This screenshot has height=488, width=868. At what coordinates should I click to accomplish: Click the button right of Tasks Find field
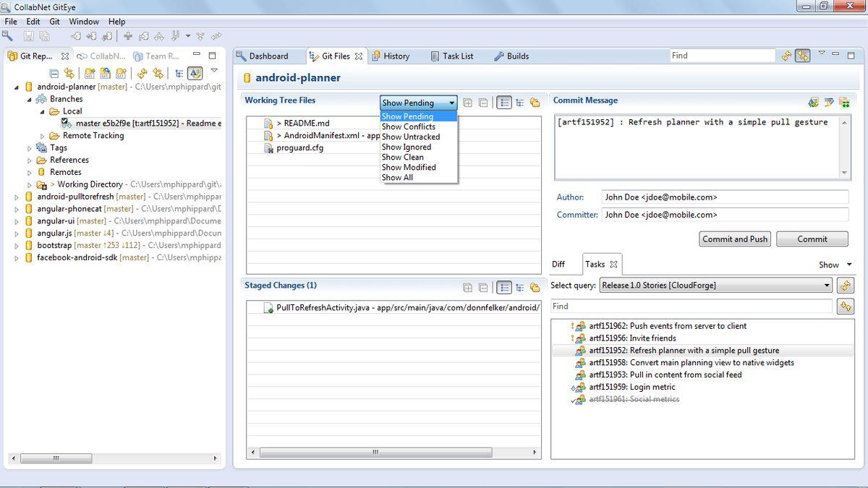pyautogui.click(x=845, y=307)
